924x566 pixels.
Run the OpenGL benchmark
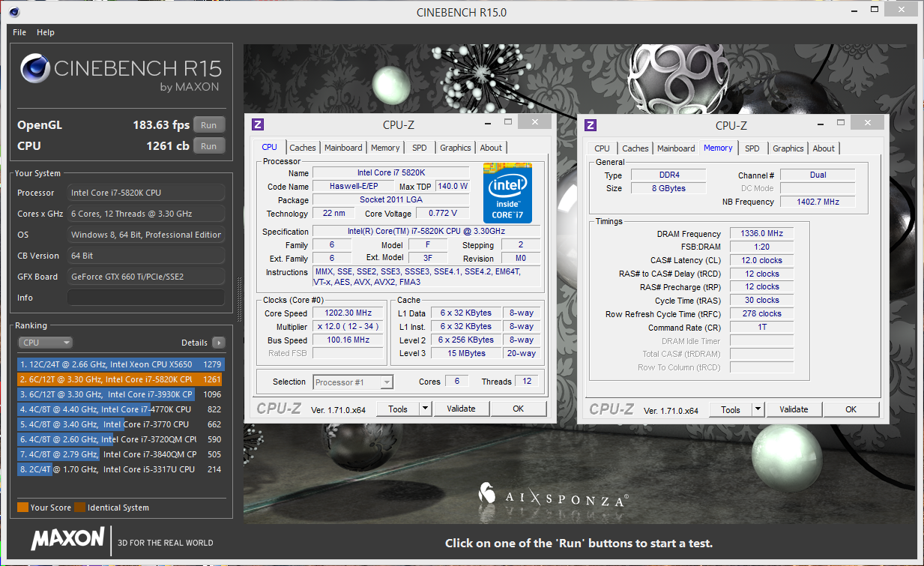(x=209, y=125)
